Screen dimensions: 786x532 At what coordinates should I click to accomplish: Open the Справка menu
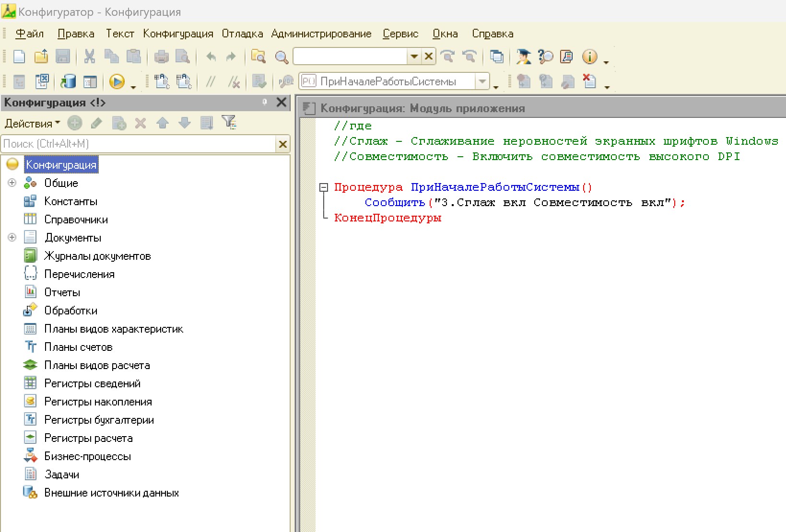(493, 34)
